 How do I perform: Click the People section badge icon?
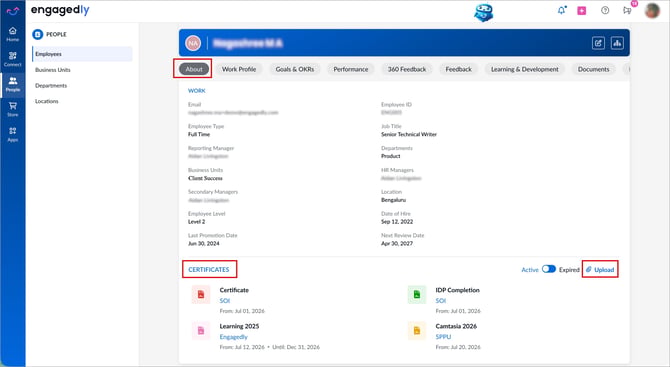point(38,34)
